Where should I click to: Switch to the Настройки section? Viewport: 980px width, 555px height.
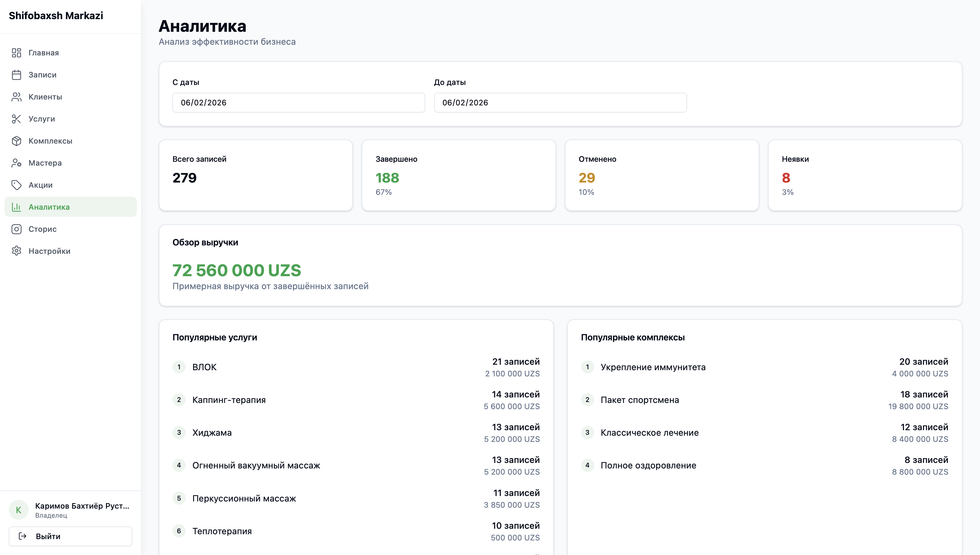[49, 251]
